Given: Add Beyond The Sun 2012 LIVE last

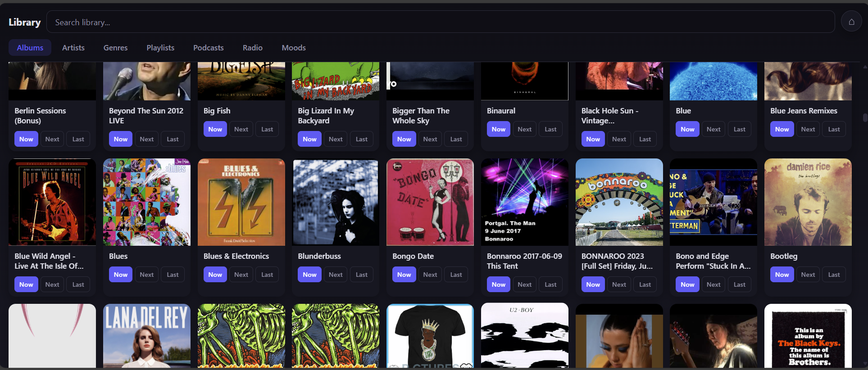Looking at the screenshot, I should click(x=173, y=139).
